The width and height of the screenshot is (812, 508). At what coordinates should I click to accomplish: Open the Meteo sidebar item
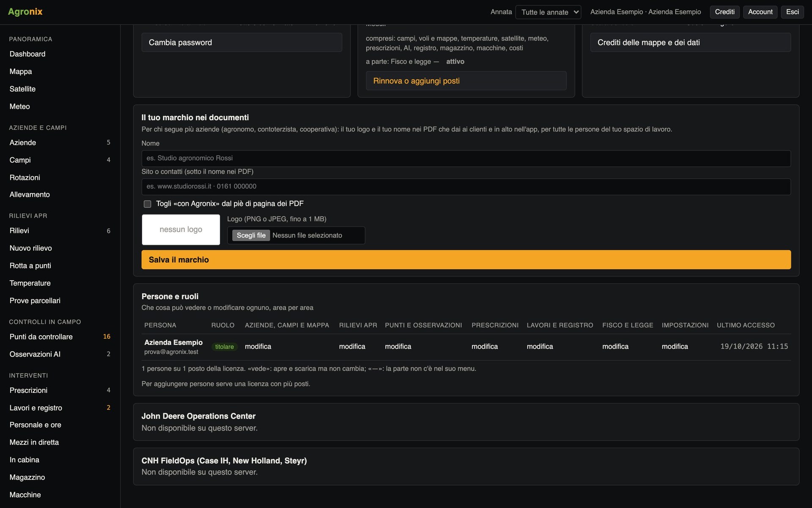pyautogui.click(x=60, y=106)
